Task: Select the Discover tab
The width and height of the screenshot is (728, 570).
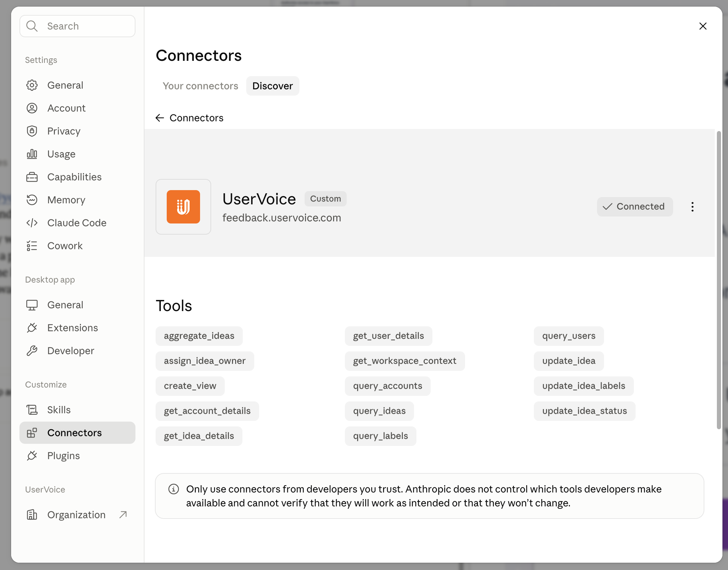Action: 273,86
